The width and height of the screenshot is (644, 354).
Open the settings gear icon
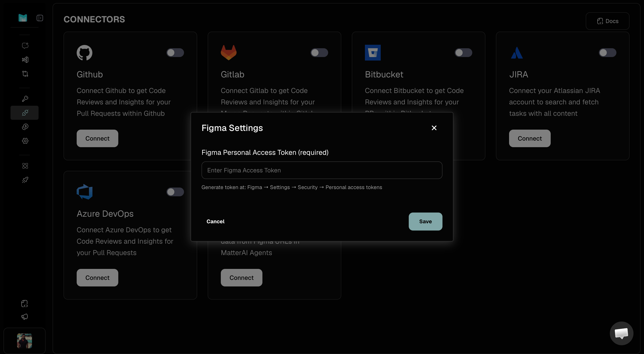tap(25, 141)
